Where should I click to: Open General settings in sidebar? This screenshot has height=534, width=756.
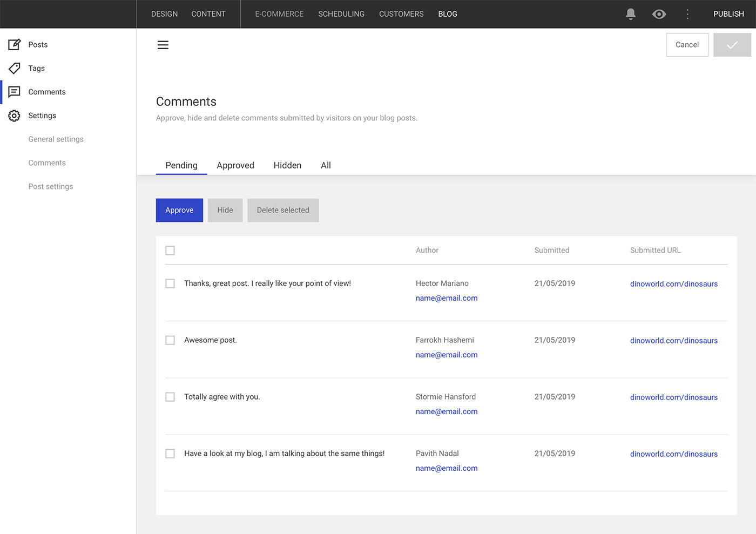pos(56,139)
